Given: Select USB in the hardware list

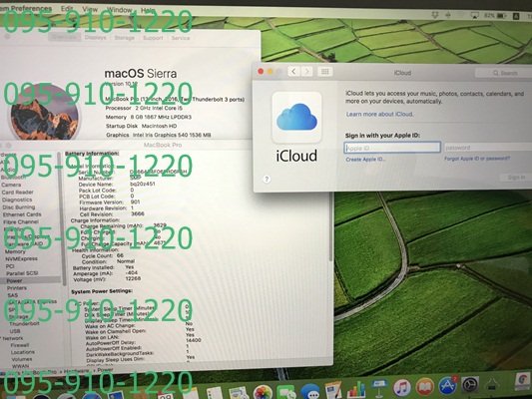Looking at the screenshot, I should tap(15, 331).
